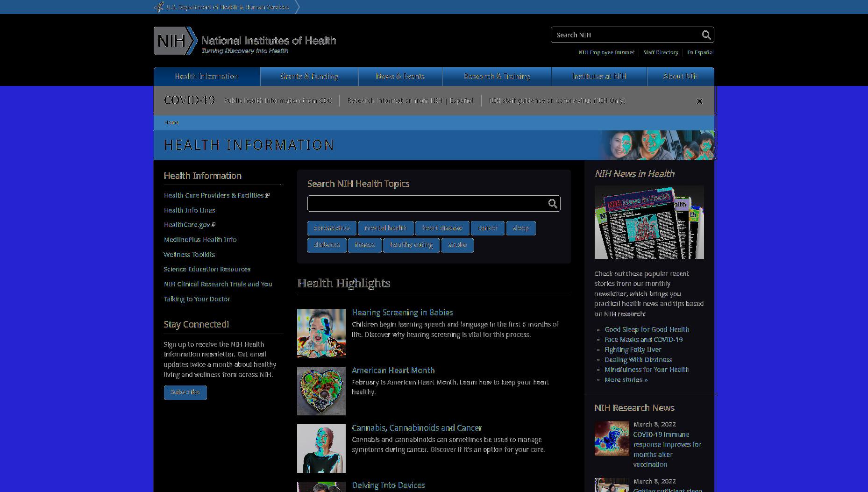The width and height of the screenshot is (868, 492).
Task: Click the Health Topics search magnifier icon
Action: click(553, 204)
